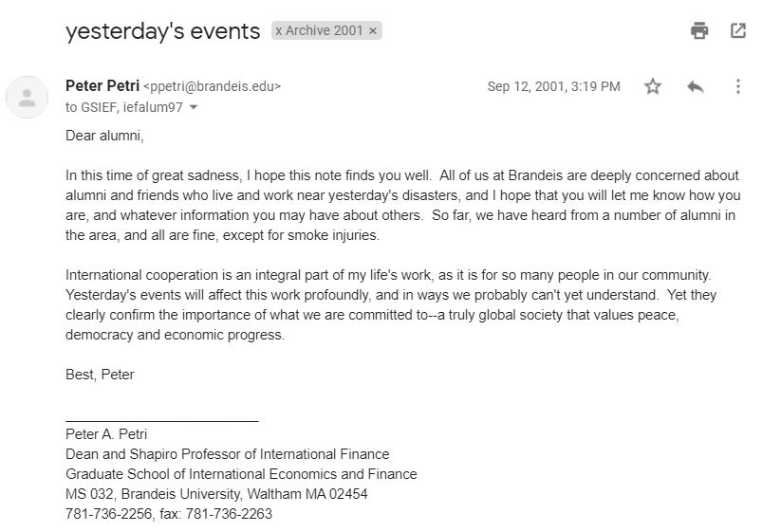This screenshot has height=532, width=762.
Task: Click the sender name Peter Petri
Action: point(102,86)
